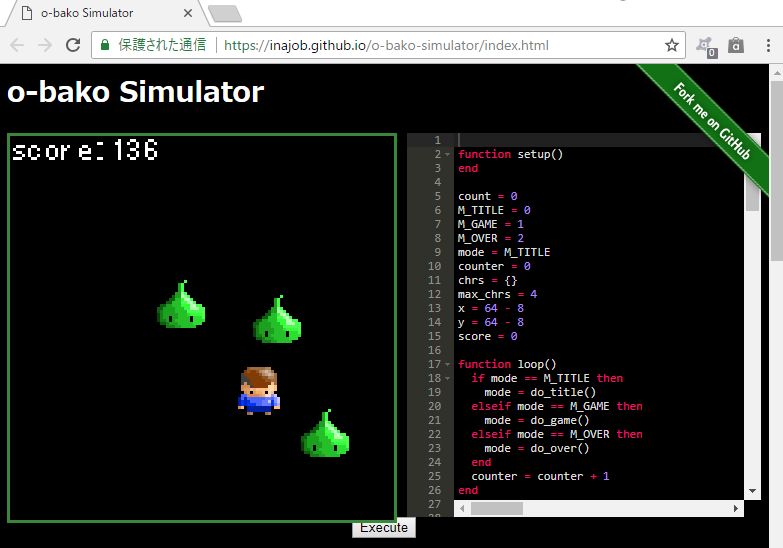Viewport: 783px width, 548px height.
Task: Click the code 'mode = M_TITLE'
Action: (x=504, y=252)
